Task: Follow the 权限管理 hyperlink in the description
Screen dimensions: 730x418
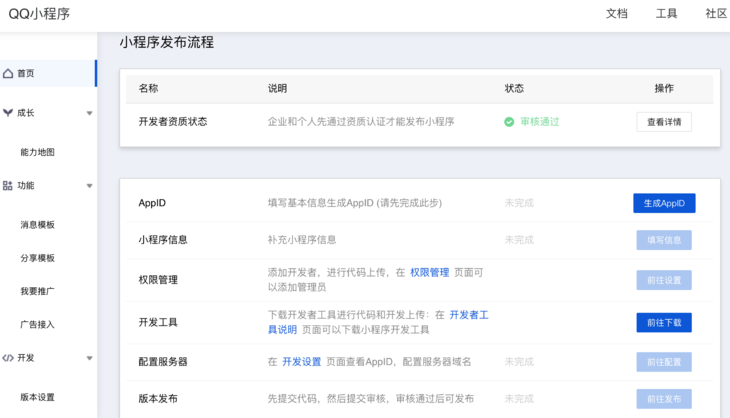Action: tap(429, 272)
